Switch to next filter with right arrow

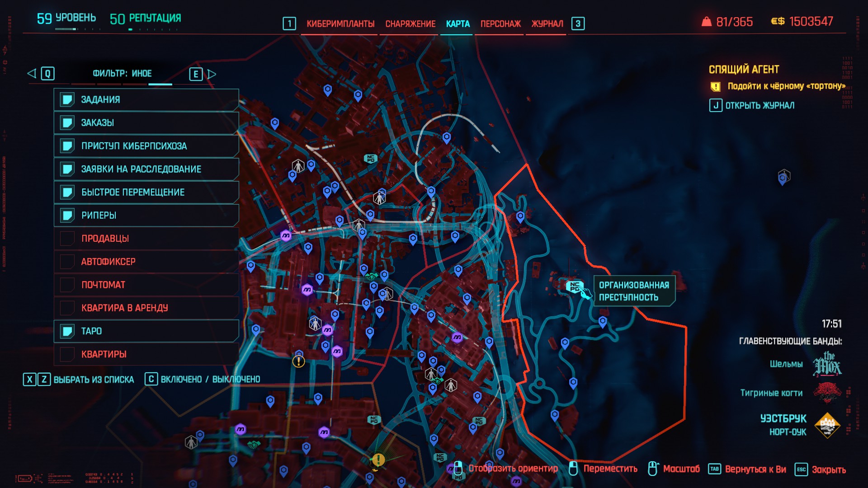[x=212, y=74]
